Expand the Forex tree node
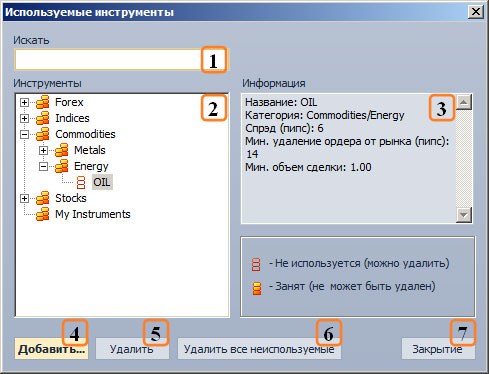489x374 pixels. click(24, 102)
